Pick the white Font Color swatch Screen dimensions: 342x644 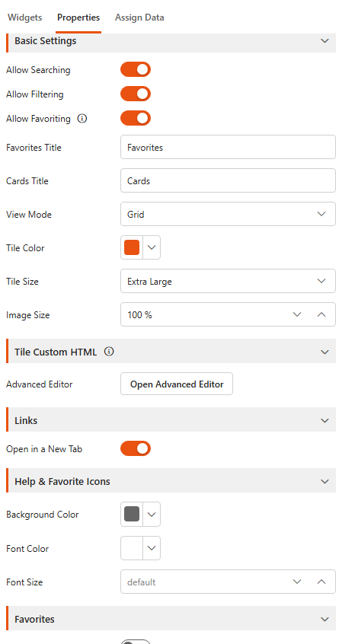132,548
